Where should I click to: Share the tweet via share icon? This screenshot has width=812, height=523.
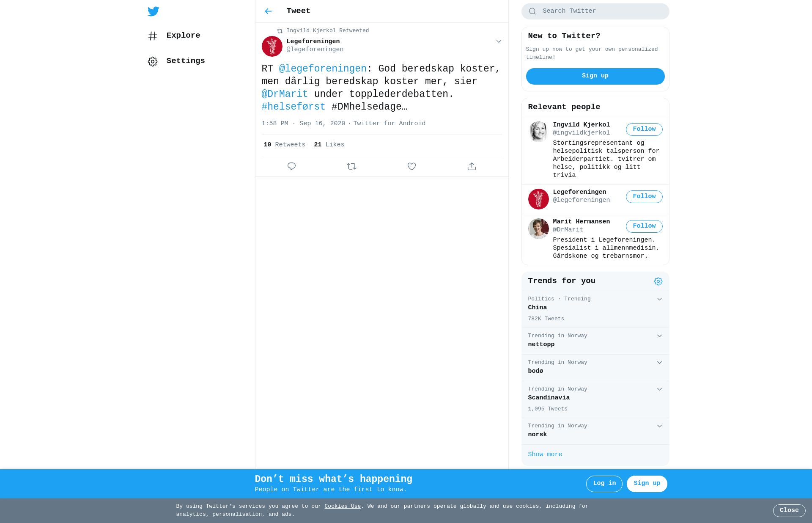(472, 166)
